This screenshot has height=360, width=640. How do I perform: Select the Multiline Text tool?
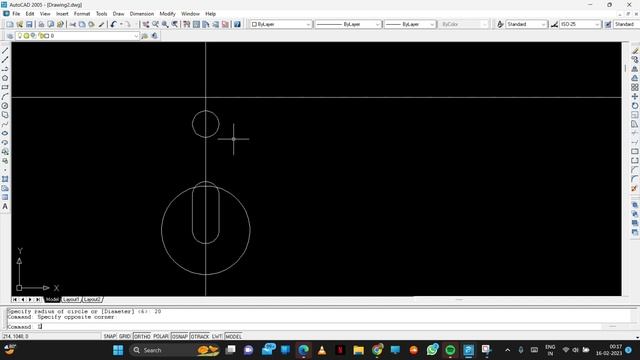5,207
